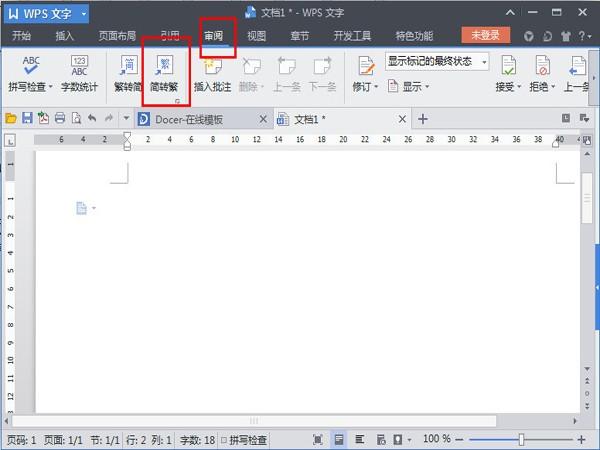Convert simplified to traditional with 简转繁

point(164,74)
